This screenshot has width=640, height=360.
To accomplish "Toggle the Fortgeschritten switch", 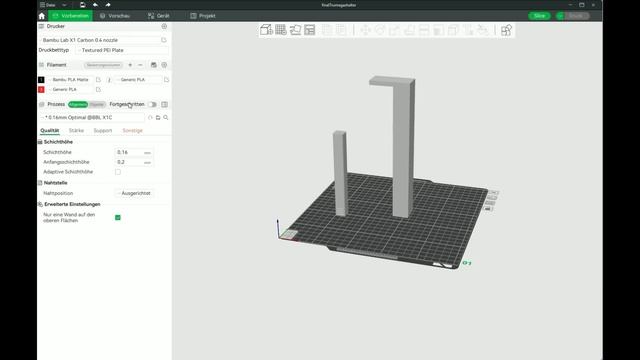I will [x=152, y=104].
